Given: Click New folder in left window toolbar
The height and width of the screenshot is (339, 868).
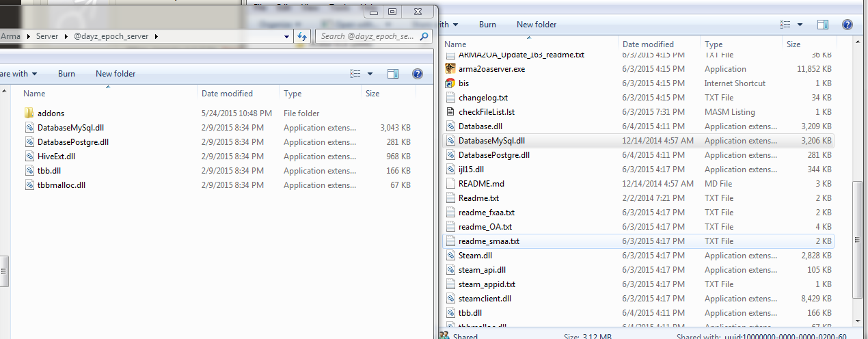Looking at the screenshot, I should tap(116, 74).
